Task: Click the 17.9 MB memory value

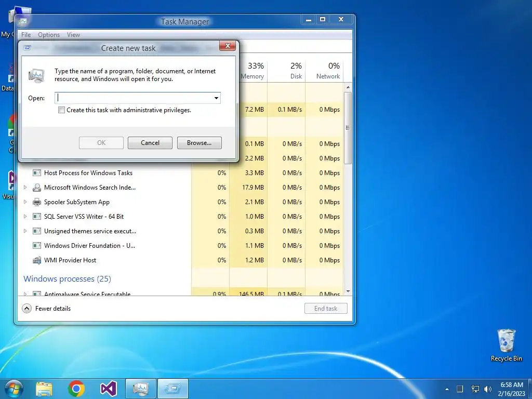Action: (x=253, y=187)
